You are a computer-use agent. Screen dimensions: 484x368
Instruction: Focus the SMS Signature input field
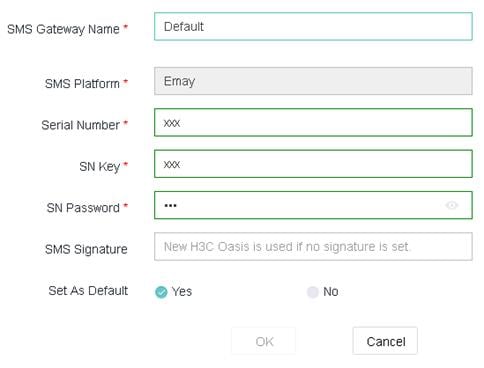(x=313, y=246)
